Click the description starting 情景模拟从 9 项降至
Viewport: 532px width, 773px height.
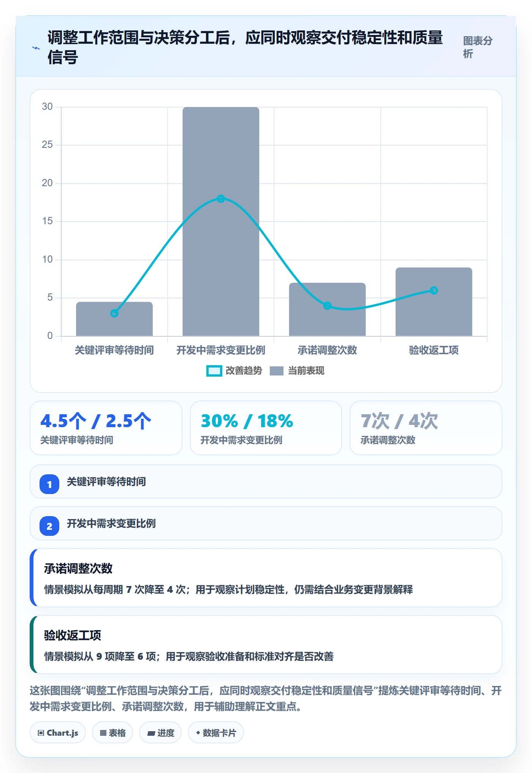tap(189, 656)
